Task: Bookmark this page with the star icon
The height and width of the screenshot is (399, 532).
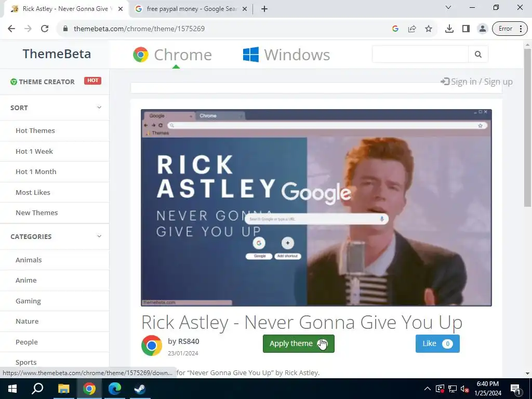Action: tap(429, 29)
